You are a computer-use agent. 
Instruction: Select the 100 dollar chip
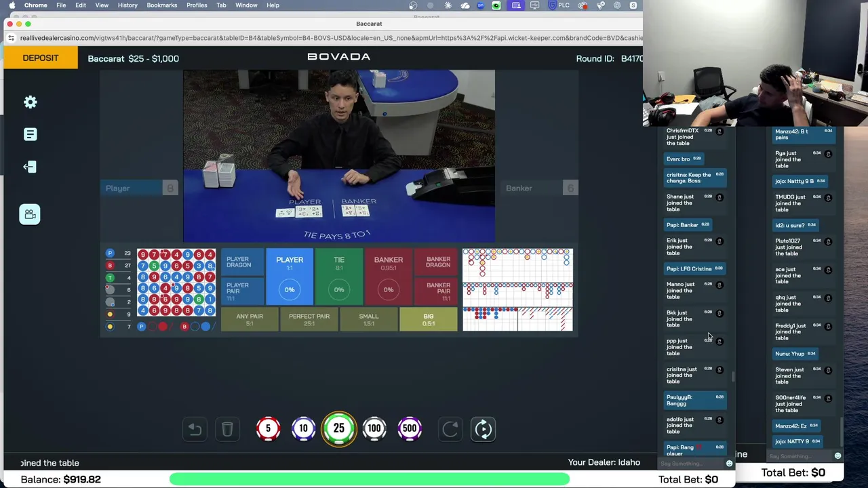(374, 428)
